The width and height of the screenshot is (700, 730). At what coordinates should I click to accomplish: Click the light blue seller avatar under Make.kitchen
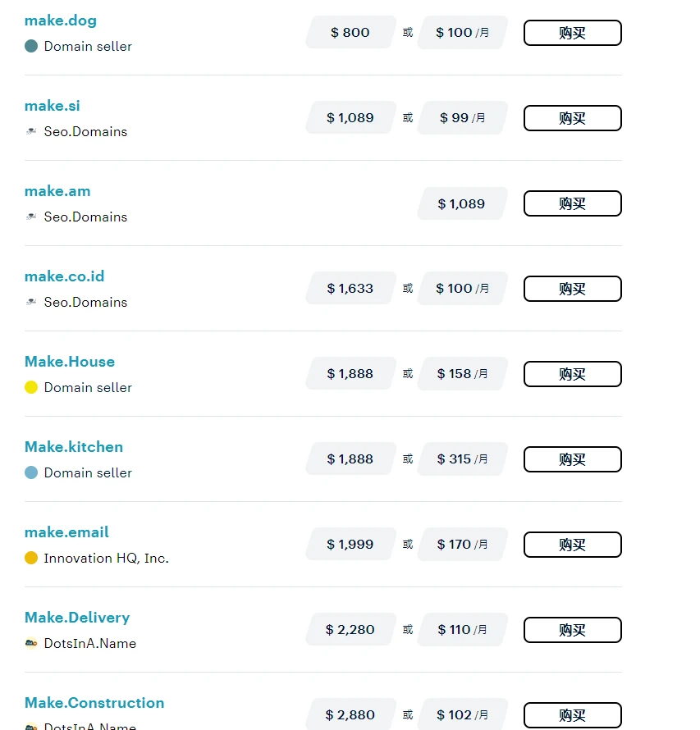[x=31, y=473]
